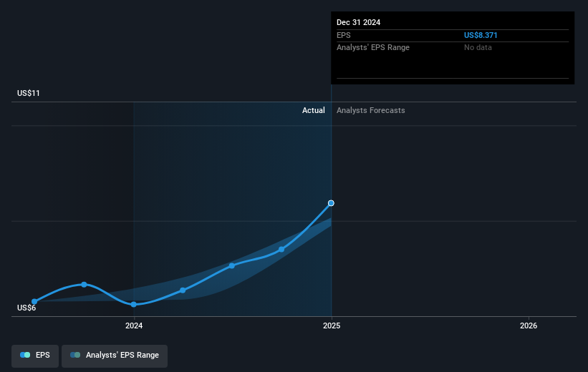Click the first EPS data point near US$6
The width and height of the screenshot is (588, 372).
[x=34, y=302]
